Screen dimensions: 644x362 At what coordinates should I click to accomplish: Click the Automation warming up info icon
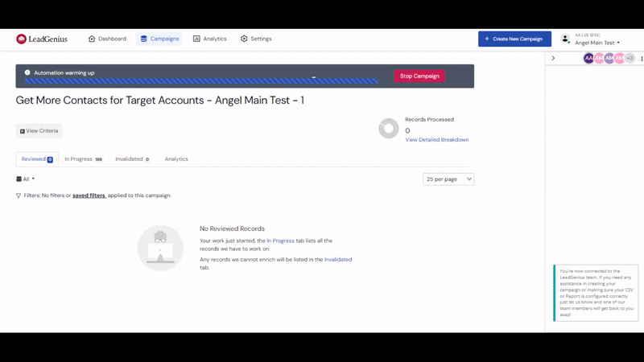pos(27,72)
